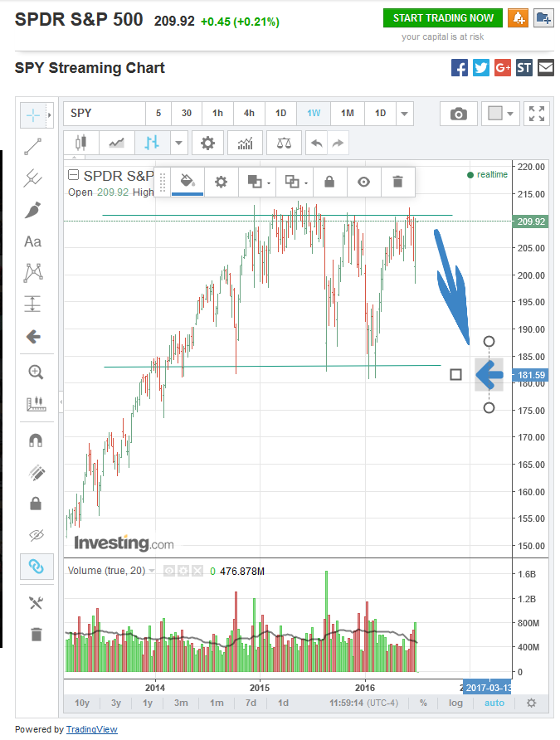Viewport: 560px width, 740px height.
Task: Switch to candlestick chart style
Action: pos(81,143)
